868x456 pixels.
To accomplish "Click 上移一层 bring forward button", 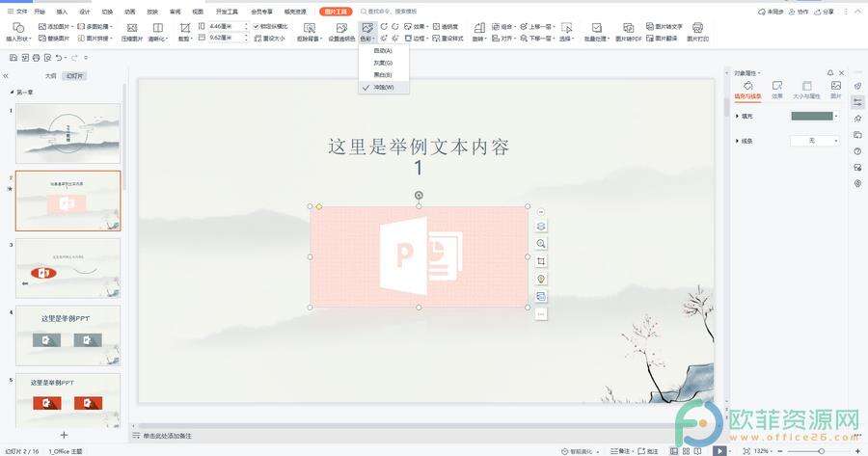I will 537,27.
